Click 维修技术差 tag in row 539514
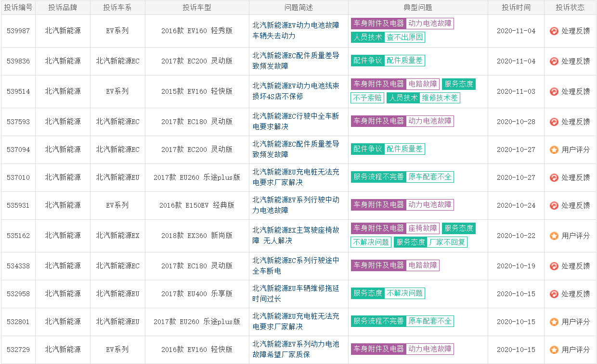Screen dimensions: 597x364 (440, 98)
